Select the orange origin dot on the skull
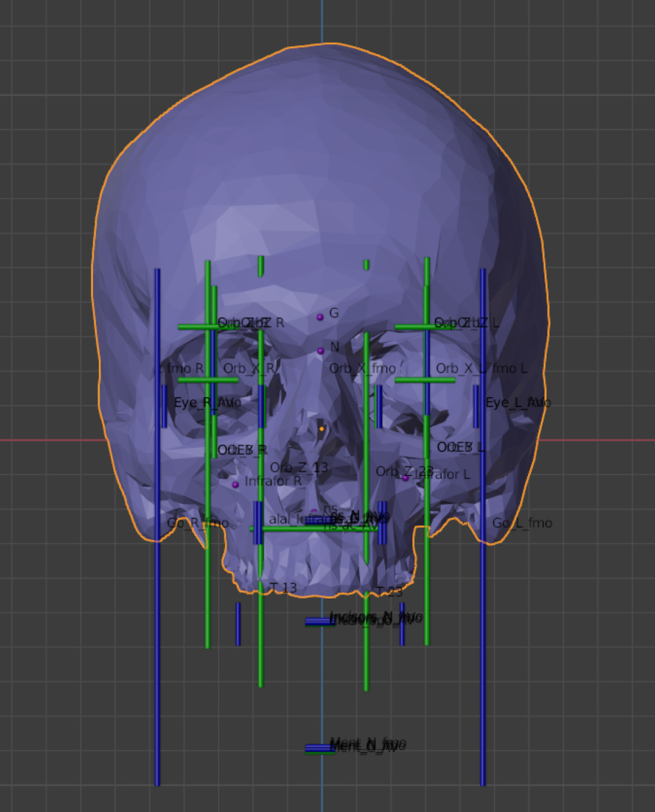 pos(322,429)
